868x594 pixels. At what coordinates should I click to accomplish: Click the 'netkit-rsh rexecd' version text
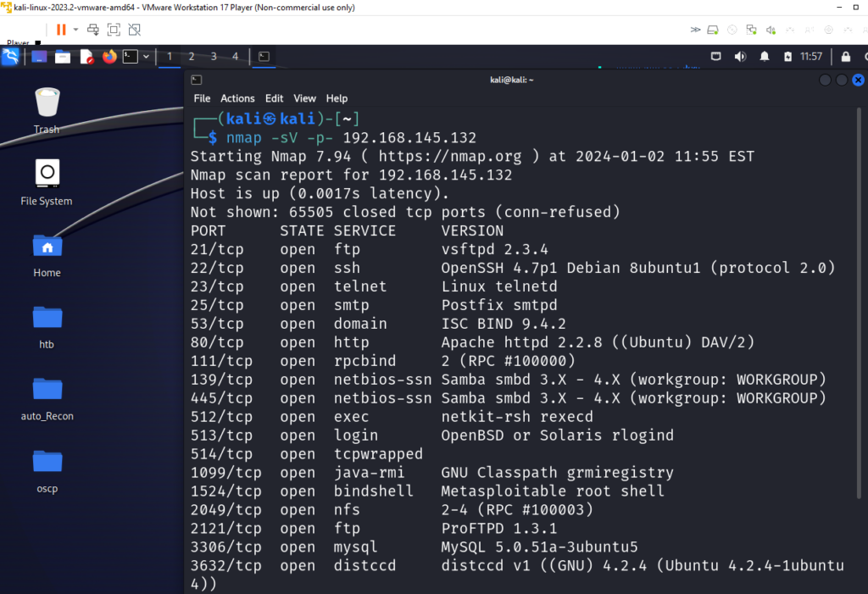click(517, 417)
